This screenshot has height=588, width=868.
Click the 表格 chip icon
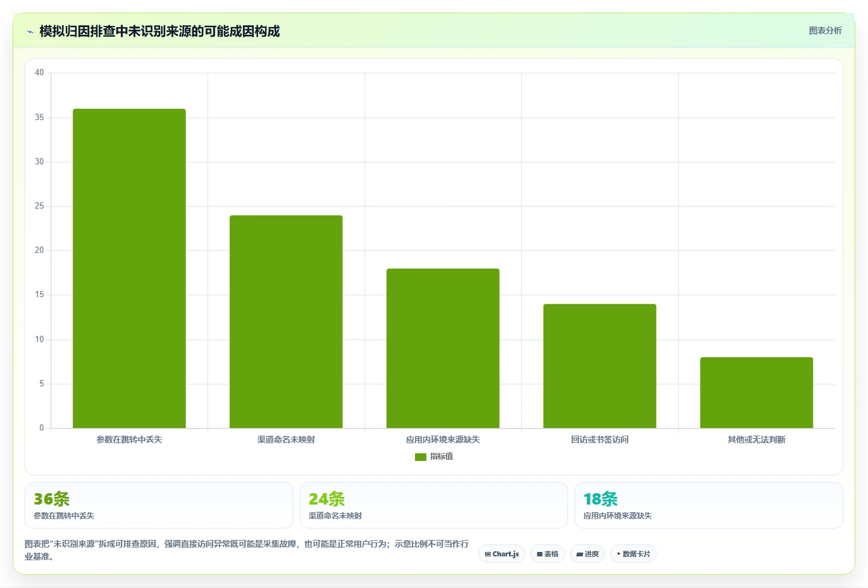540,554
